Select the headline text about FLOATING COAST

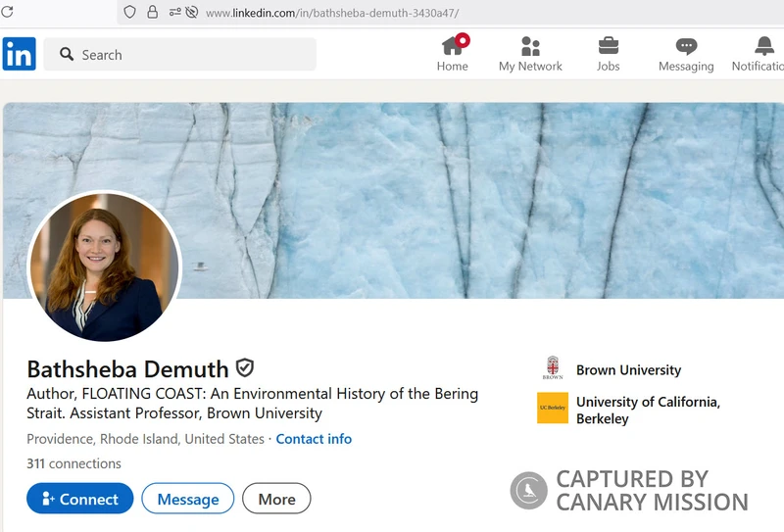coord(253,403)
